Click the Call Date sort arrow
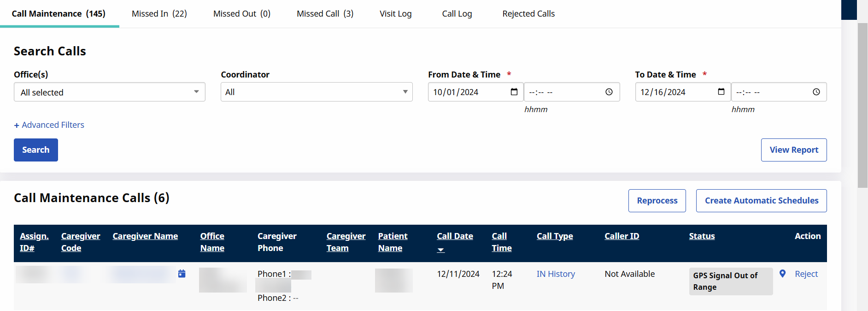 [441, 250]
